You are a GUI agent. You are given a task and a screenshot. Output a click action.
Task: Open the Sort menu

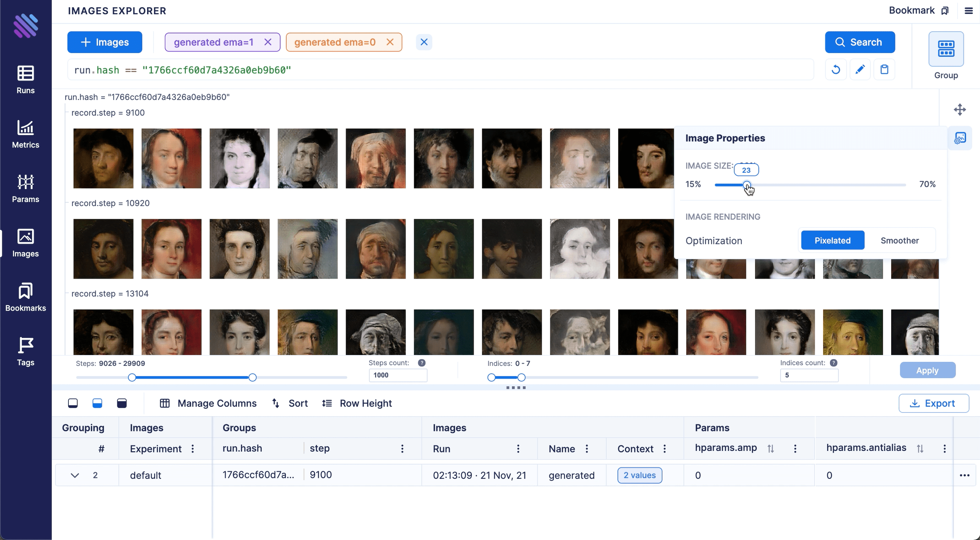290,403
